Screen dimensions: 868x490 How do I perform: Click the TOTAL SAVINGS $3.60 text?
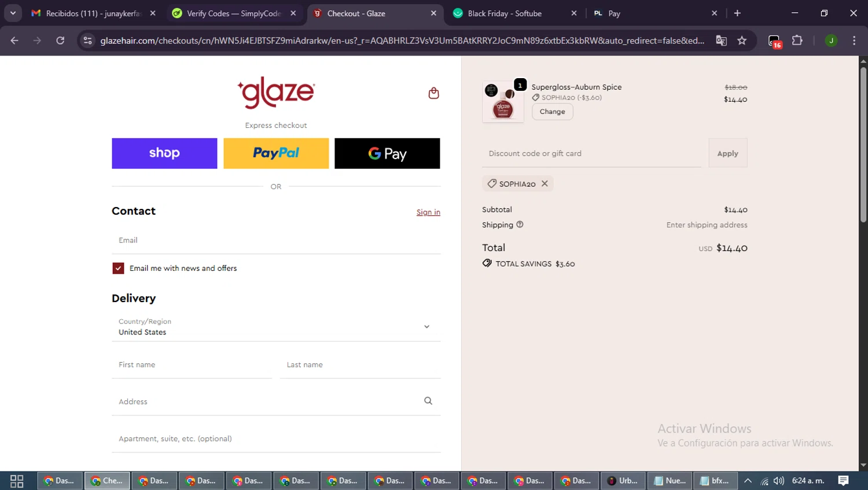tap(535, 264)
